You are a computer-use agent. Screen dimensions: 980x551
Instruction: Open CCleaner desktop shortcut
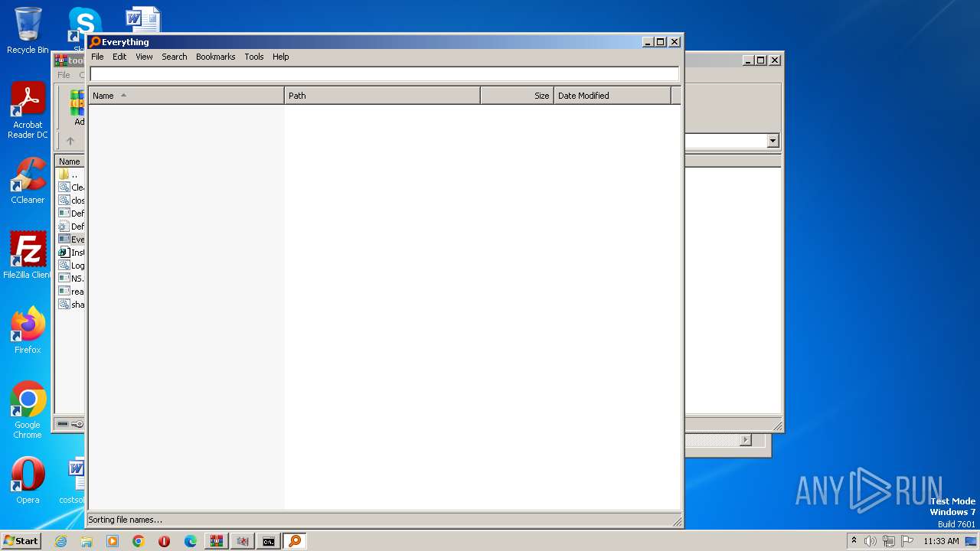[28, 181]
